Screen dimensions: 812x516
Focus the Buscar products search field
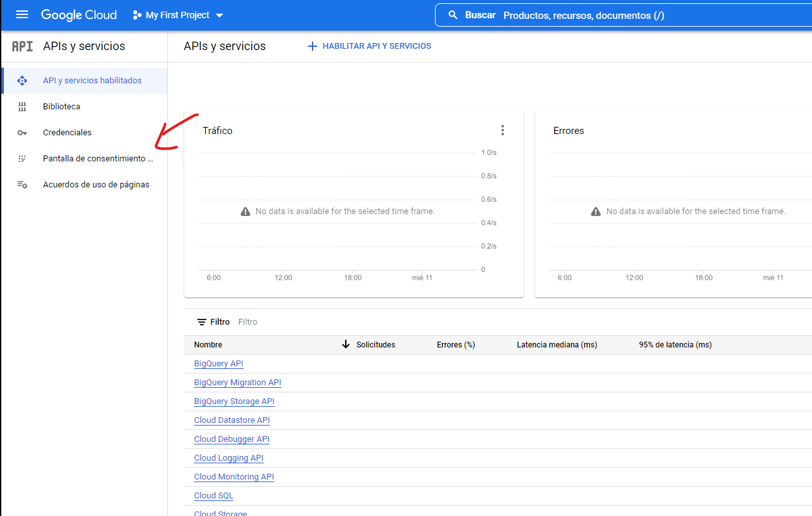tap(623, 15)
